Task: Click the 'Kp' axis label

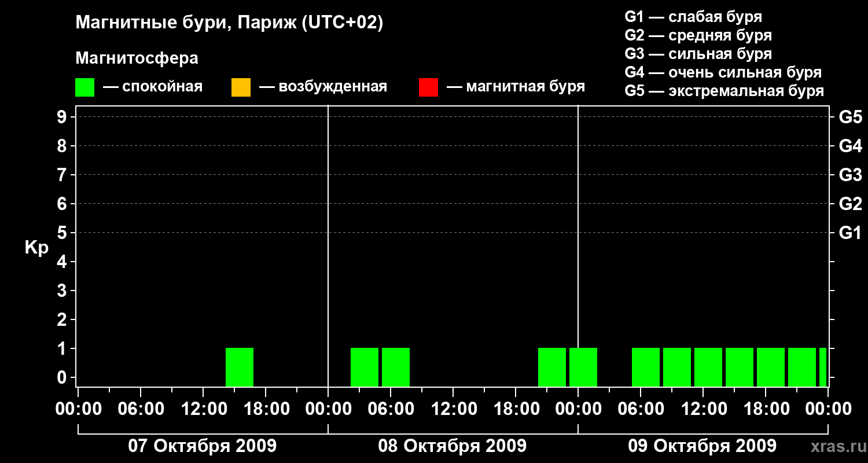Action: click(x=36, y=248)
